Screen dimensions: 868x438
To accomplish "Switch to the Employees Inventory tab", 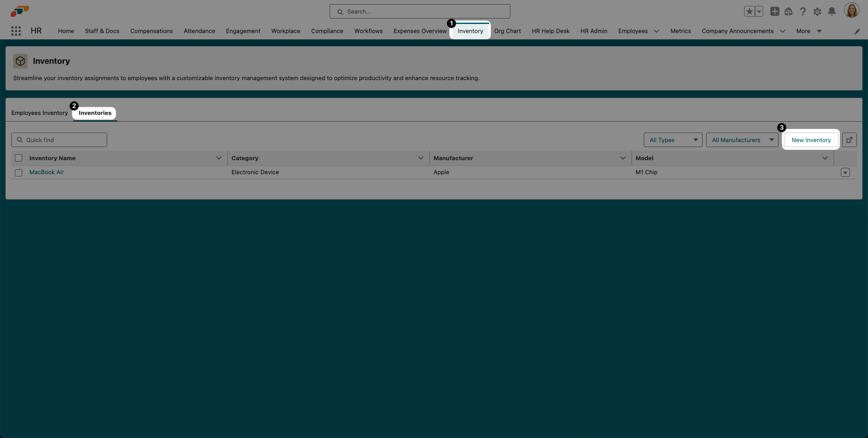I will (x=39, y=113).
